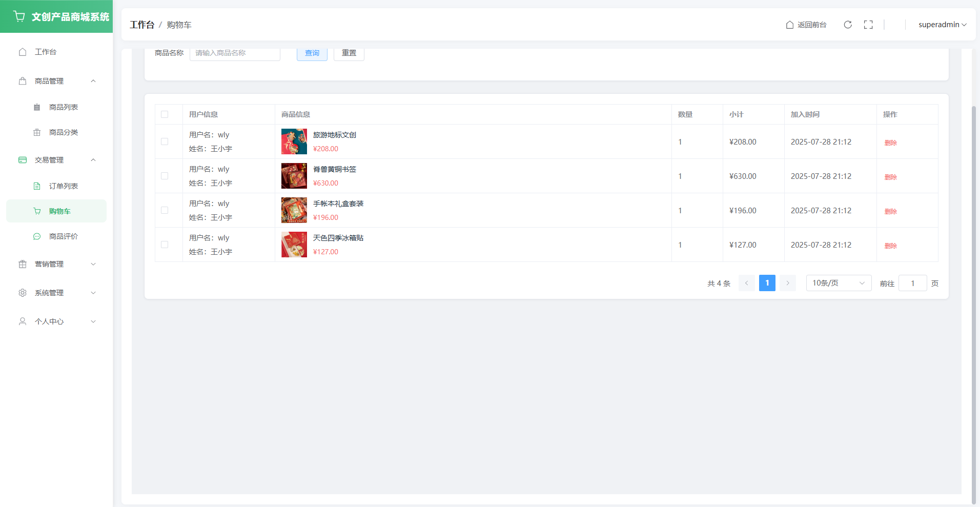
Task: Open the superadmin user dropdown
Action: tap(942, 25)
